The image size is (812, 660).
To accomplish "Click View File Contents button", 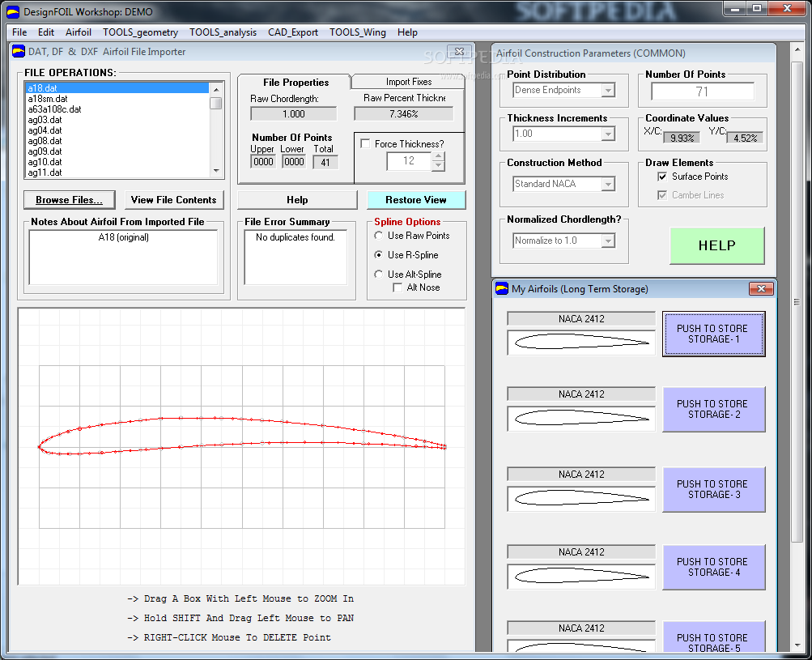I will pos(173,200).
